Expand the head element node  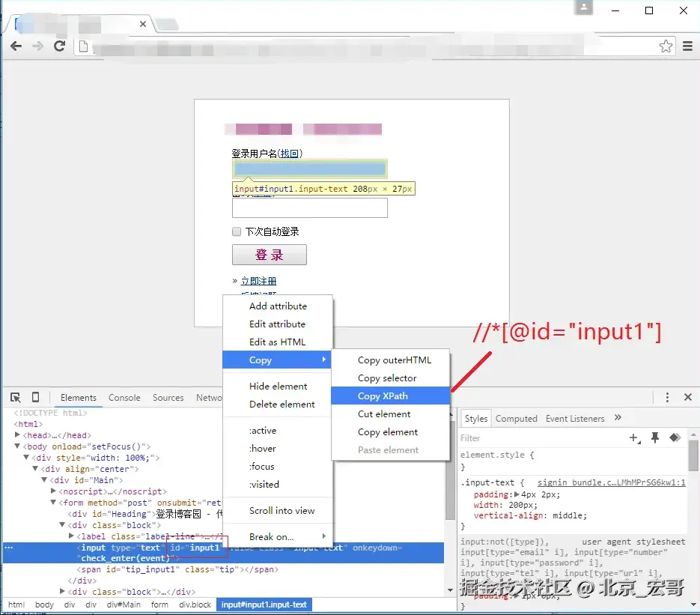17,434
